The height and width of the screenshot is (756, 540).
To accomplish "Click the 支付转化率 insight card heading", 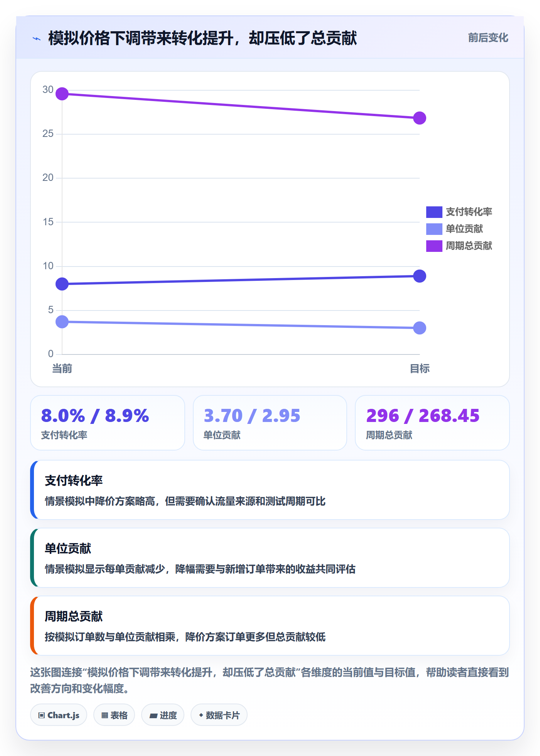I will [74, 481].
